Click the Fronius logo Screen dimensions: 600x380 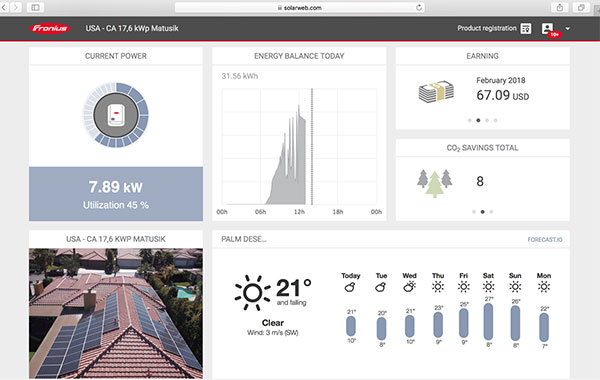click(x=50, y=28)
